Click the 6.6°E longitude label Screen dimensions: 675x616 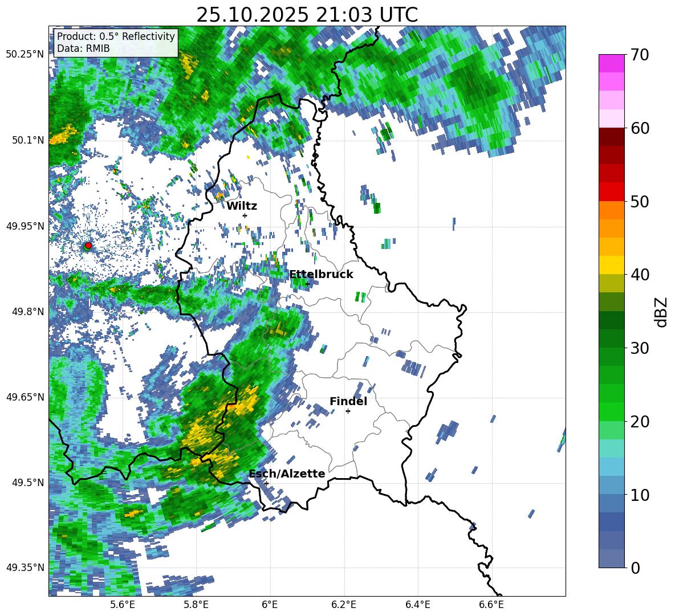click(x=491, y=605)
